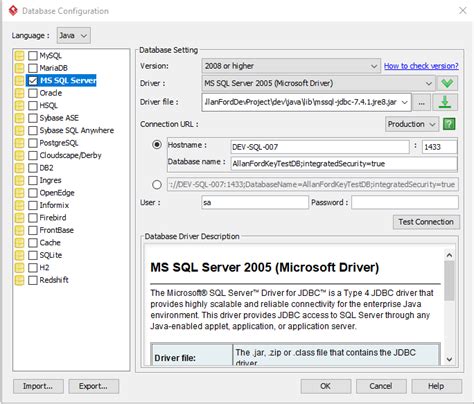Check the Redshift checkbox
The height and width of the screenshot is (404, 474).
click(x=33, y=280)
